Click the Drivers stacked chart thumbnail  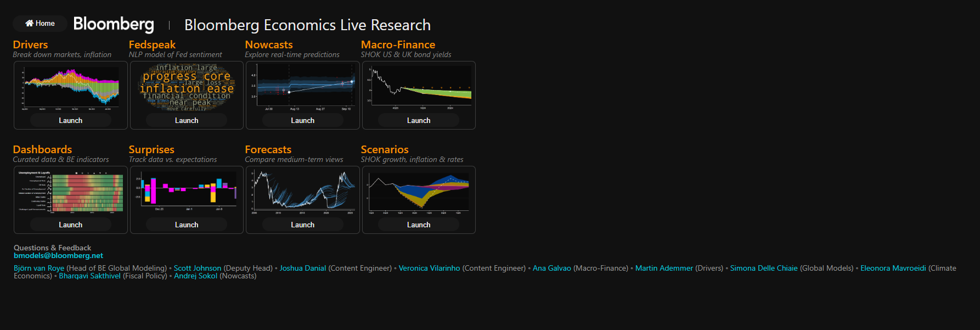[70, 88]
